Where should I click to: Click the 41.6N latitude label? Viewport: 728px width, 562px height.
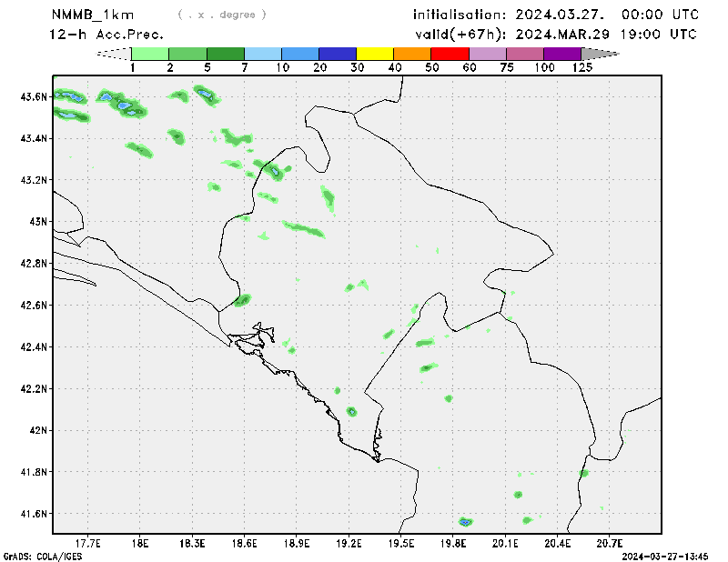click(34, 514)
